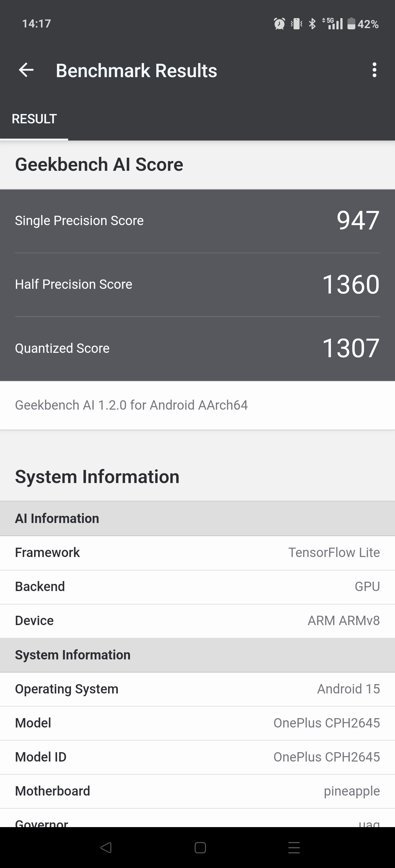This screenshot has width=395, height=868.
Task: Tap the Bluetooth status icon
Action: tap(312, 24)
